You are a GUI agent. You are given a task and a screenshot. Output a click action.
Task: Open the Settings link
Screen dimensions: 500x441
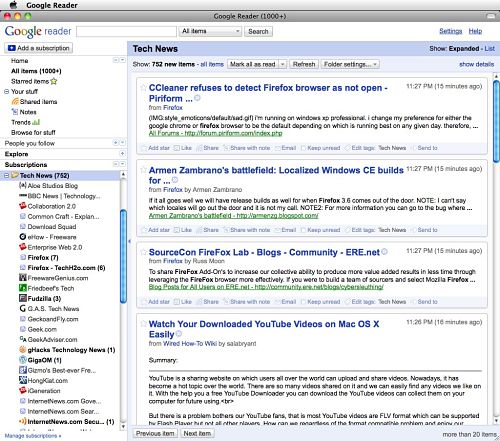(x=450, y=31)
